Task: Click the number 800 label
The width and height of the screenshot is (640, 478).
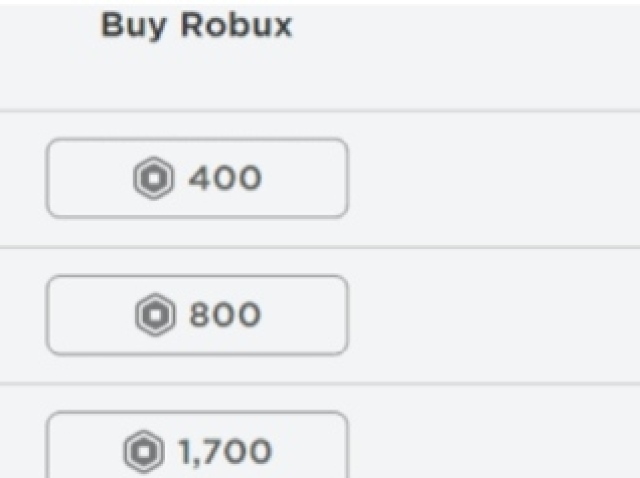Action: (x=225, y=315)
